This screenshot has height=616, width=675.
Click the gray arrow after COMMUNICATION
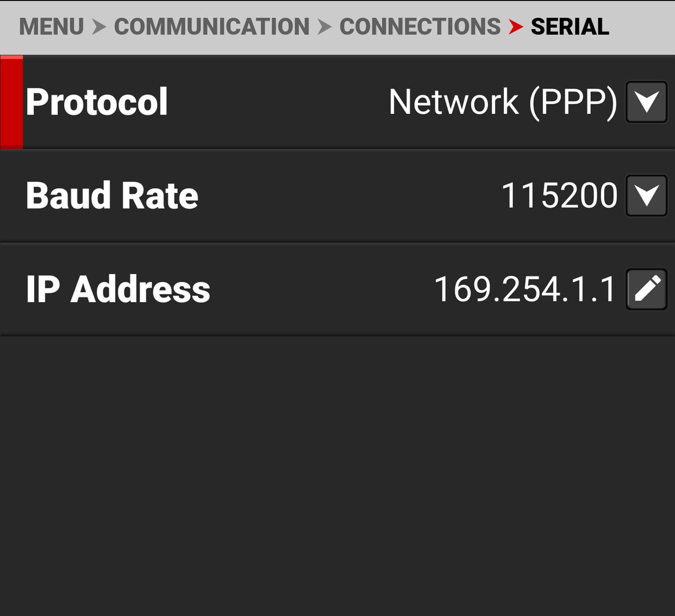pyautogui.click(x=324, y=27)
